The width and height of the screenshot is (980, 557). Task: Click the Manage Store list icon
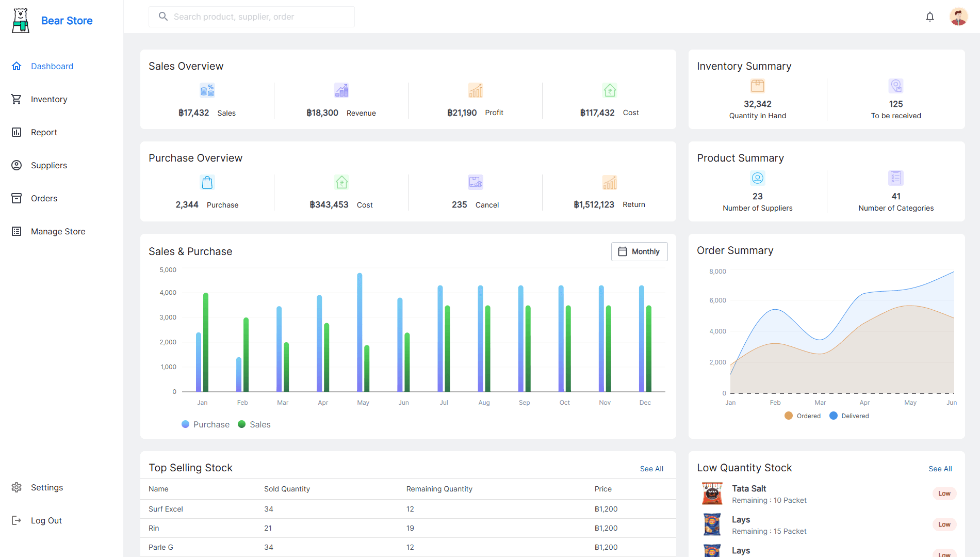[17, 231]
